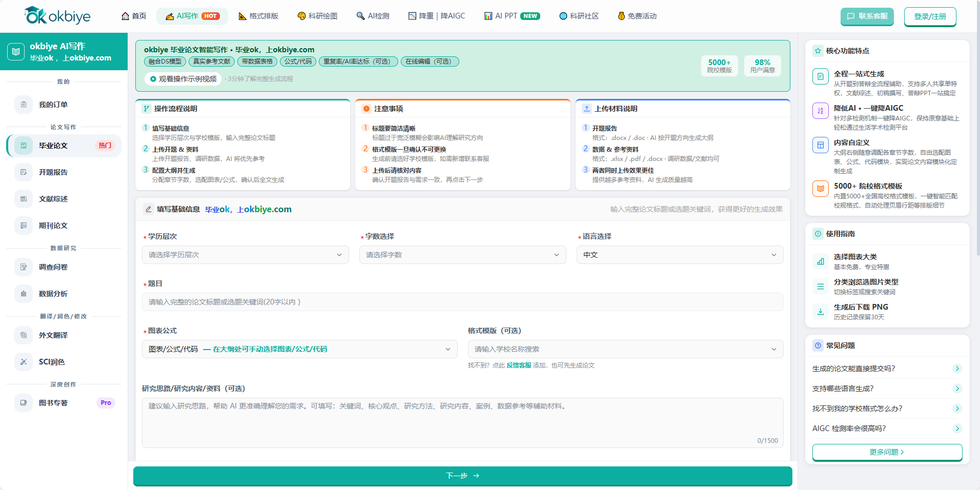Open the 外文翻译 sidebar icon
Image resolution: width=980 pixels, height=490 pixels.
[x=24, y=335]
